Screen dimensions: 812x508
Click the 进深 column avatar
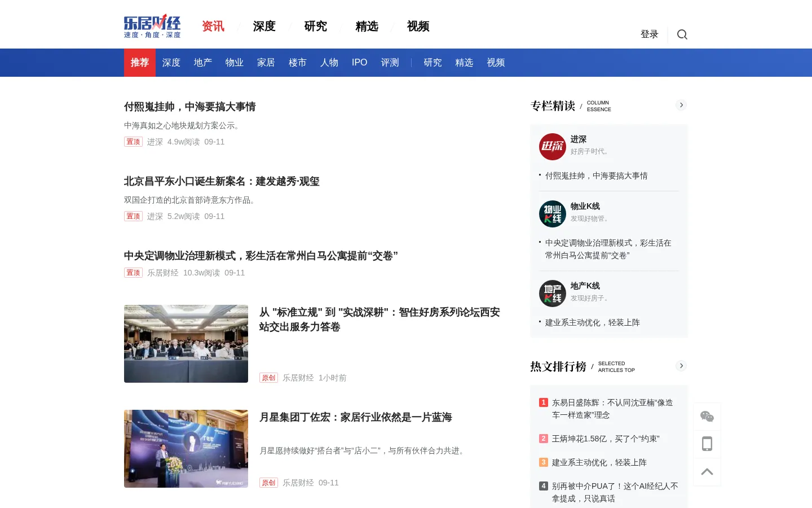(553, 147)
